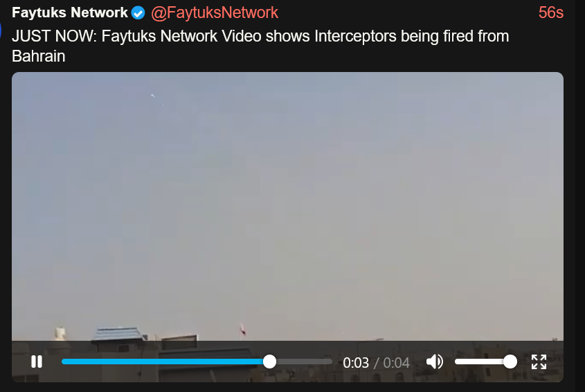Open the tweet via the 56s timestamp

pyautogui.click(x=550, y=12)
